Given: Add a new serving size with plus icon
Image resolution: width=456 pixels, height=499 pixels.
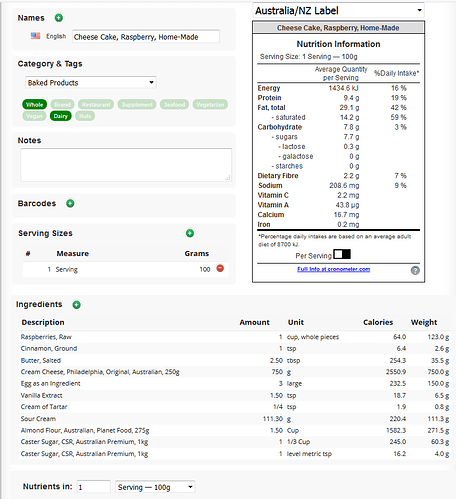Looking at the screenshot, I should click(190, 233).
